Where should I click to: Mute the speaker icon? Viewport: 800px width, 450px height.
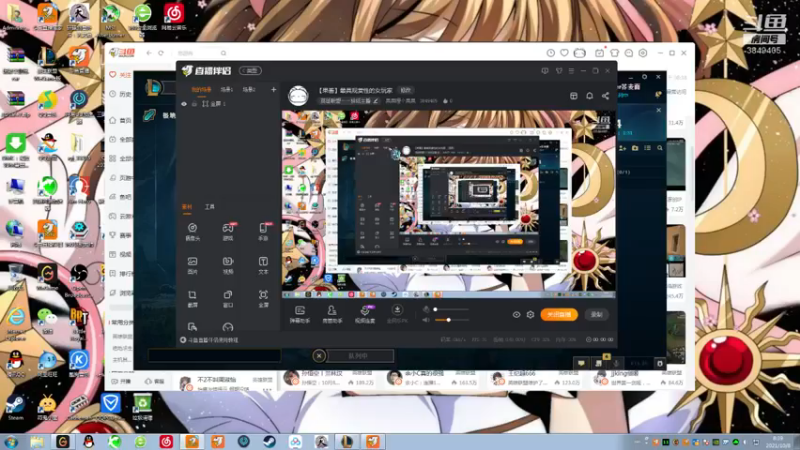[426, 320]
